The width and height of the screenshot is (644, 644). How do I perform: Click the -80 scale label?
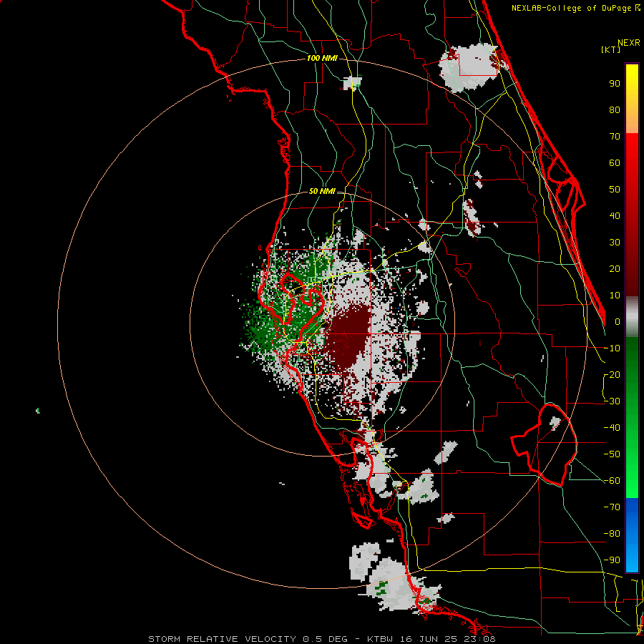pyautogui.click(x=612, y=534)
